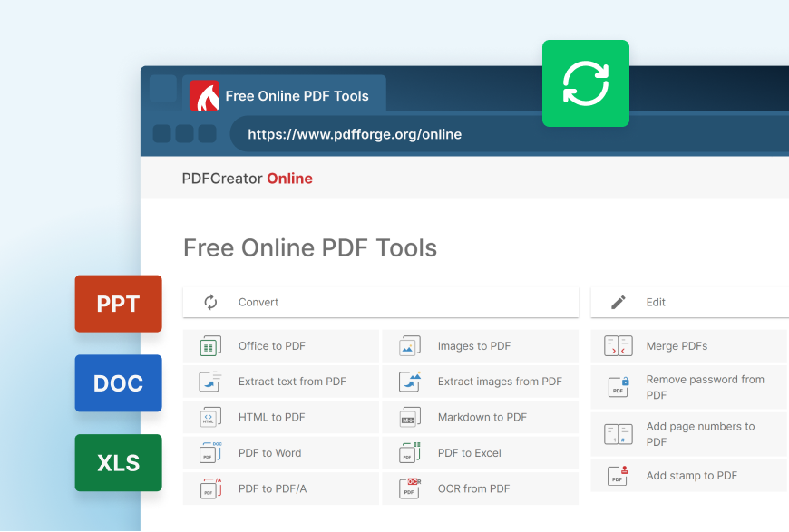Click the green XLS file badge
This screenshot has height=532, width=789.
[118, 462]
